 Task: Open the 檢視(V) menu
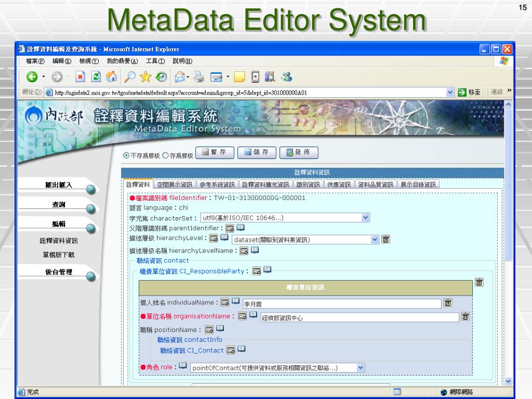coord(89,61)
